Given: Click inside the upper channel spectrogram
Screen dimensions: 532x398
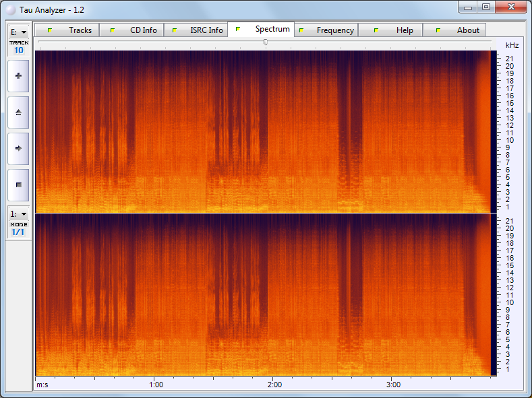Looking at the screenshot, I should pyautogui.click(x=263, y=131).
